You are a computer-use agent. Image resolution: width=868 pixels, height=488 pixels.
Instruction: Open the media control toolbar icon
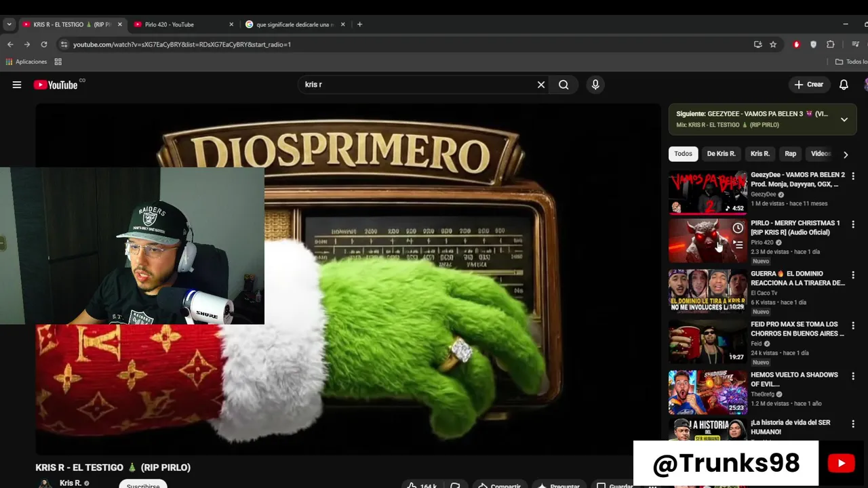point(855,44)
